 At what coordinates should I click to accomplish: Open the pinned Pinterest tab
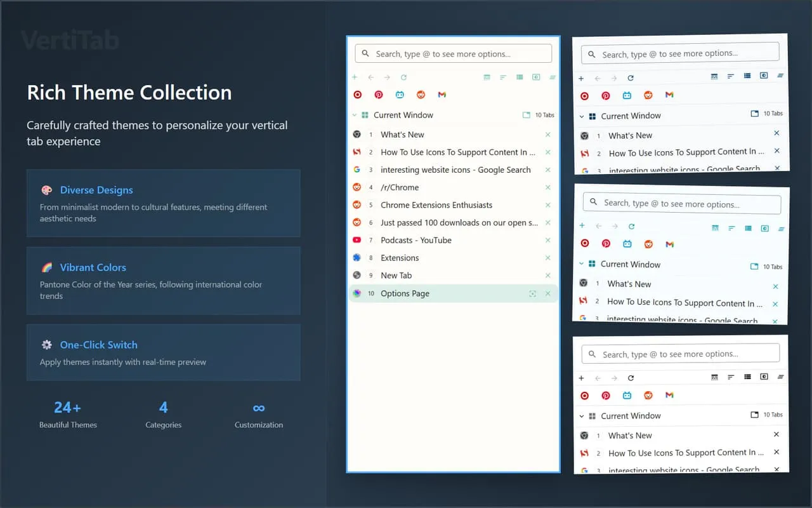(x=379, y=94)
